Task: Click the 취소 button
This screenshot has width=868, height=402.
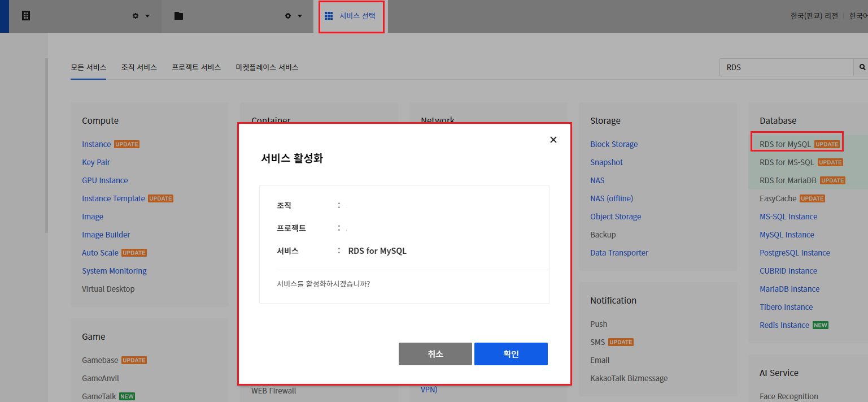Action: (x=435, y=354)
